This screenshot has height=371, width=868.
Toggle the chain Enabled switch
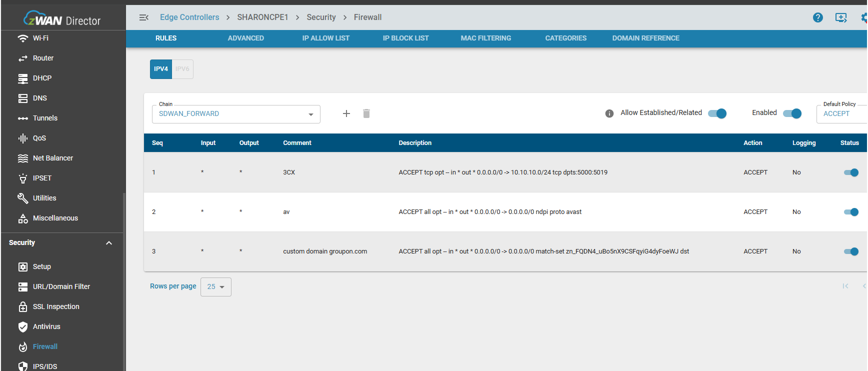[792, 113]
